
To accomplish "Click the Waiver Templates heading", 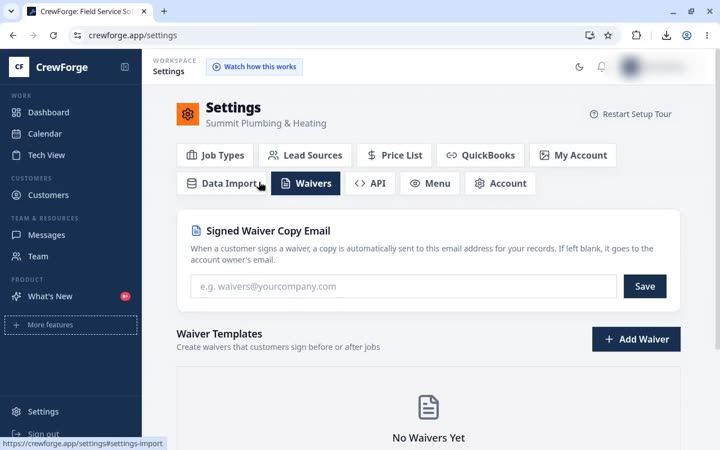I will (219, 334).
